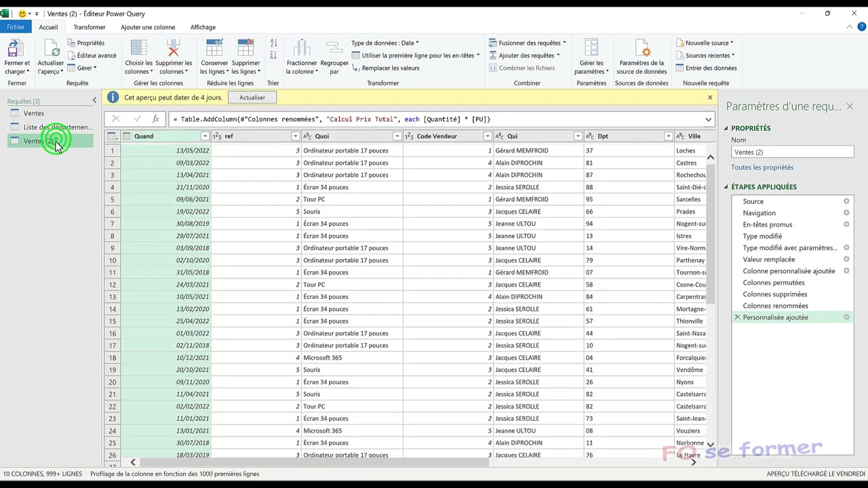This screenshot has width=868, height=488.
Task: Open Nouvelle source dropdown
Action: click(x=705, y=43)
